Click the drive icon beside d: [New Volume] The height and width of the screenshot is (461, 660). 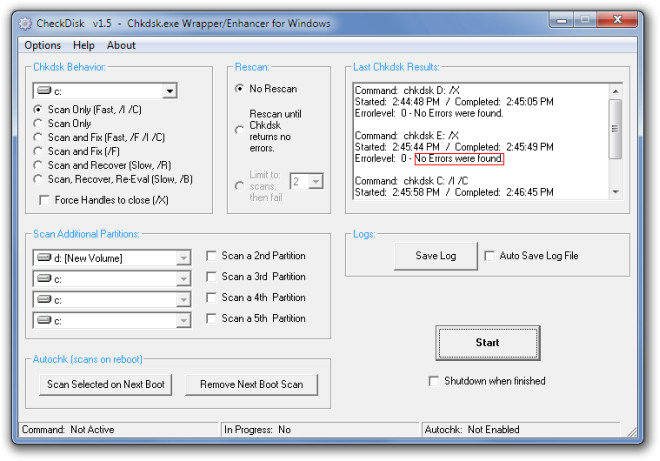point(44,257)
